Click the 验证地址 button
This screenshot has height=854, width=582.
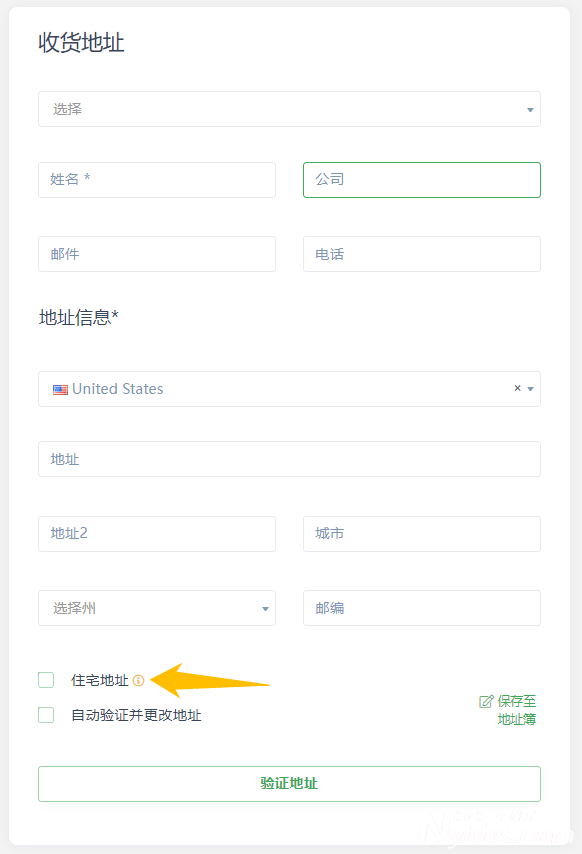pos(289,784)
